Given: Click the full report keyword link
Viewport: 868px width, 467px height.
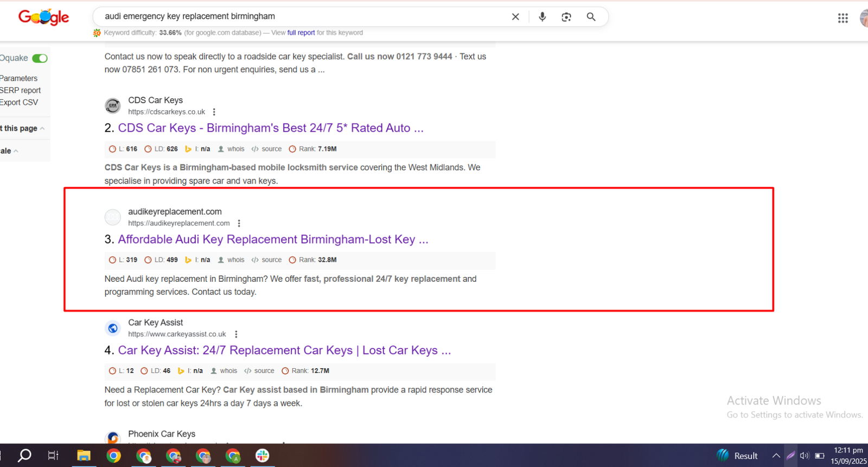Looking at the screenshot, I should point(301,33).
